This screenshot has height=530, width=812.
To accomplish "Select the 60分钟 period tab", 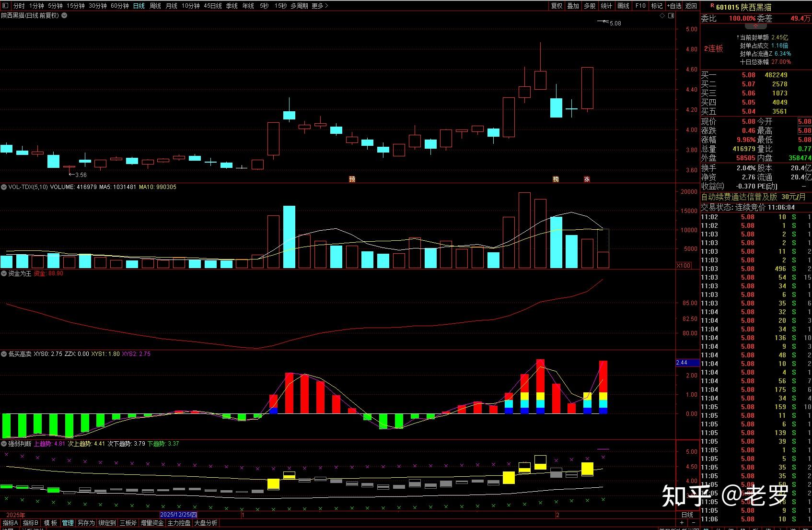I will [x=119, y=6].
